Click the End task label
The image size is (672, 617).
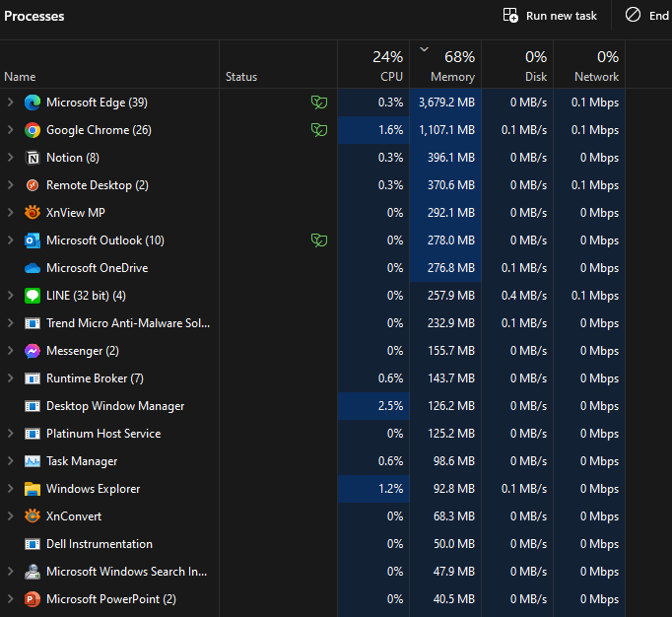coord(660,16)
